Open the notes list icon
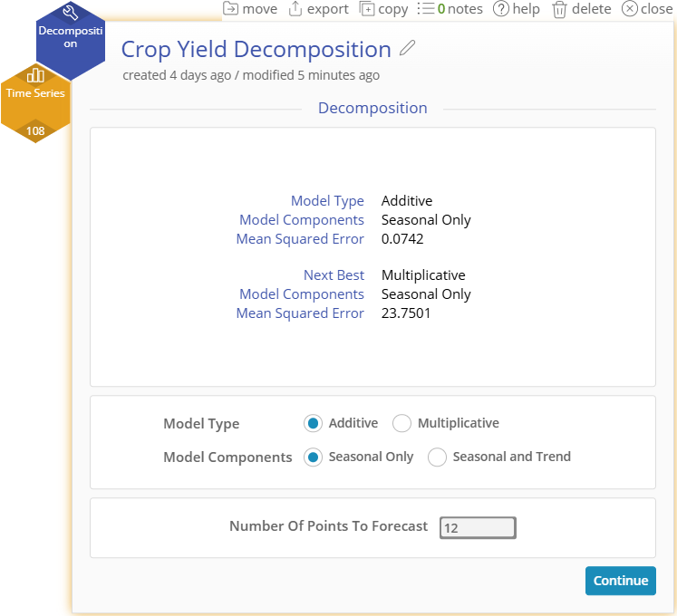This screenshot has height=616, width=677. tap(426, 9)
